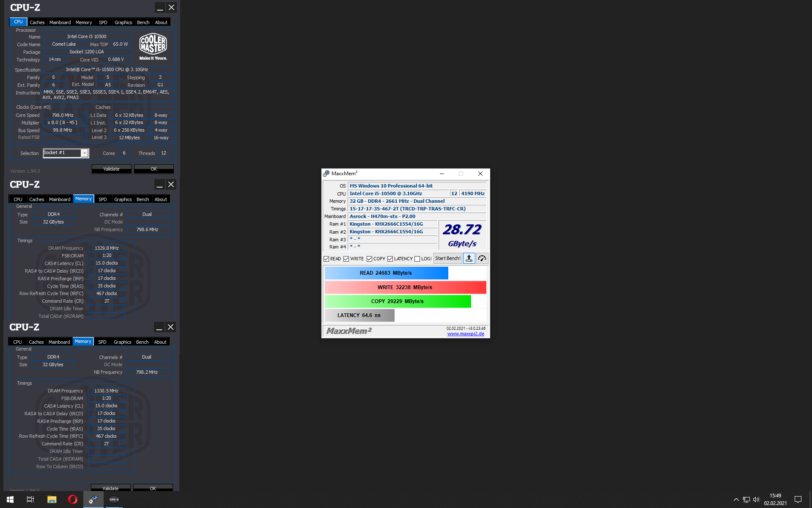The height and width of the screenshot is (508, 812).
Task: Click the red WRITE 32238 MByte/s bar
Action: click(x=405, y=287)
